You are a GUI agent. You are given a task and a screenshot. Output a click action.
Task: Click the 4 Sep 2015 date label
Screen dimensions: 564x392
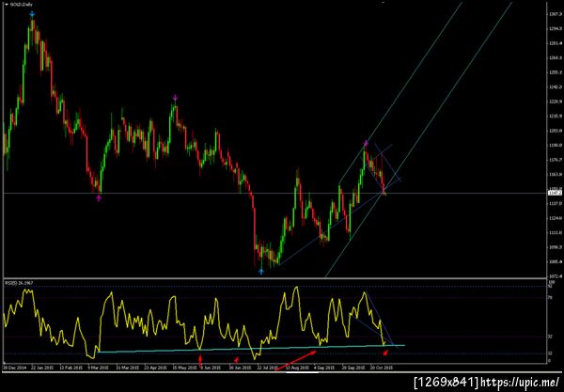[x=325, y=368]
